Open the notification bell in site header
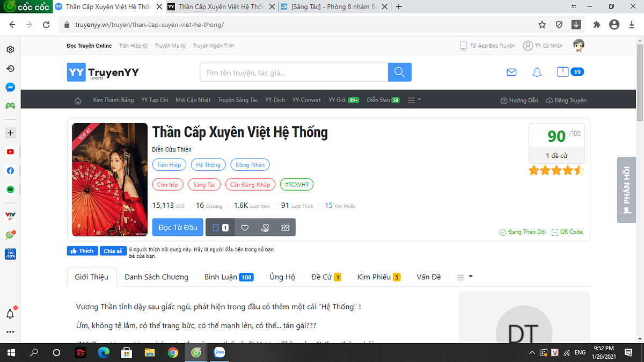 coord(537,73)
